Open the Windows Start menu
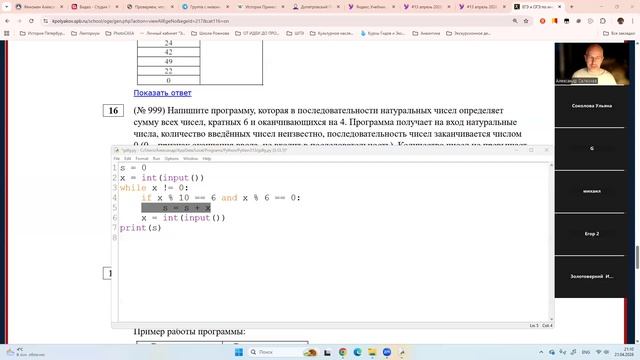Screen dimensions: 640x360 tap(239, 352)
